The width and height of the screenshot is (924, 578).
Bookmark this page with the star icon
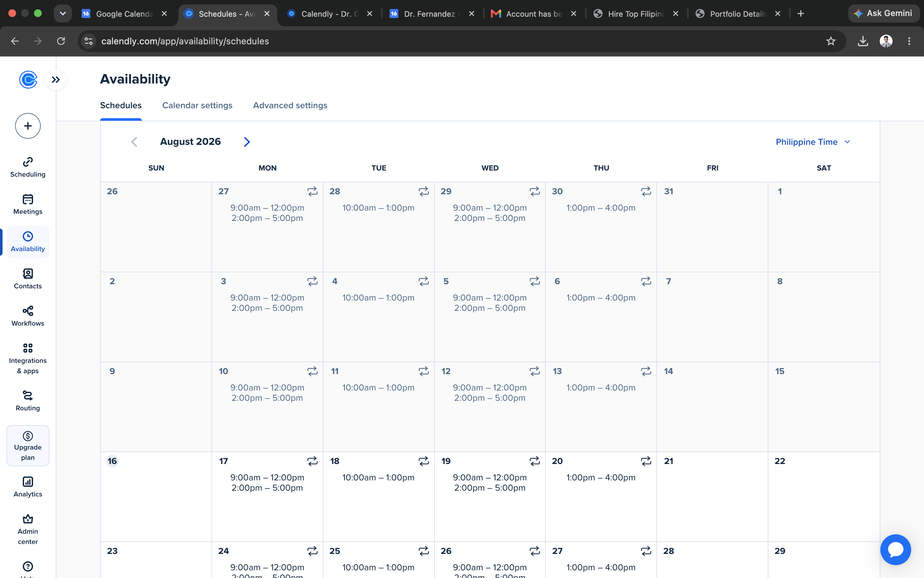pos(831,41)
